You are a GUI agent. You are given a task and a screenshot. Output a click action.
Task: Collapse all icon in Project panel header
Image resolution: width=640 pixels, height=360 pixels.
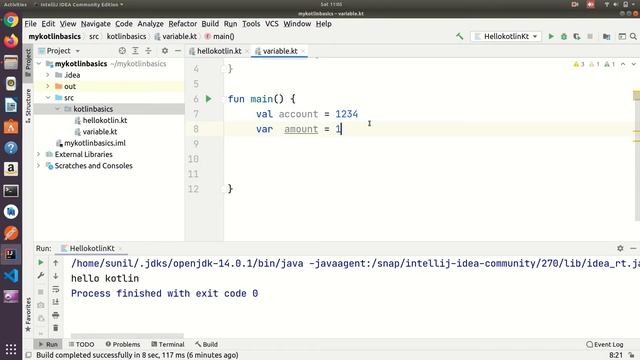pos(148,51)
